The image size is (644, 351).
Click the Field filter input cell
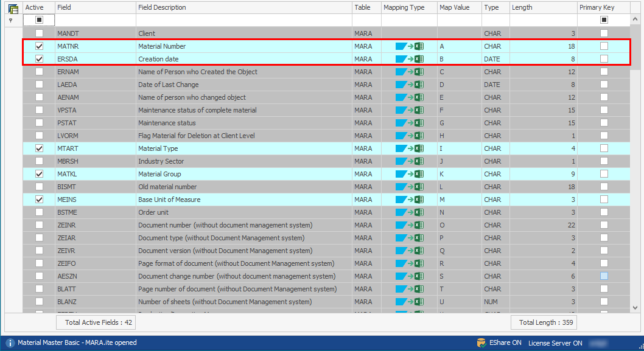pos(95,20)
